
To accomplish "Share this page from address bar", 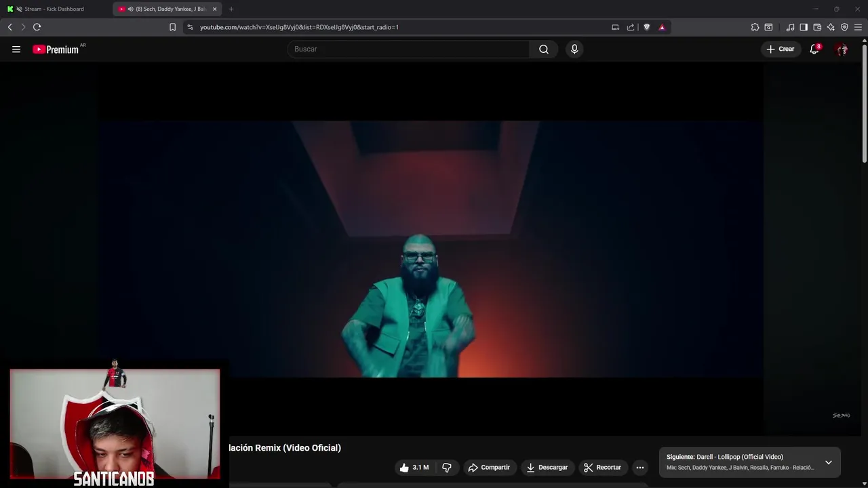I will (631, 27).
